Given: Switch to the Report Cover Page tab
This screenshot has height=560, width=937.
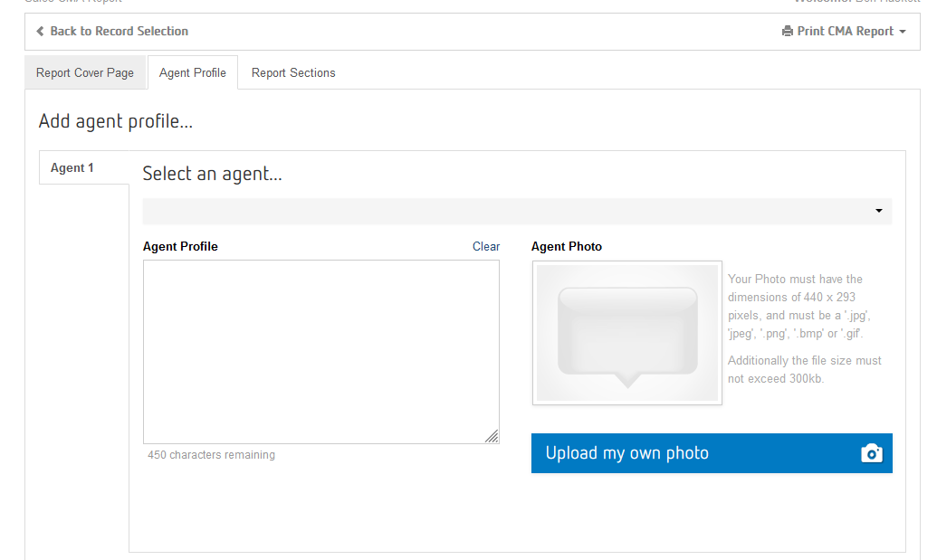Looking at the screenshot, I should [85, 73].
